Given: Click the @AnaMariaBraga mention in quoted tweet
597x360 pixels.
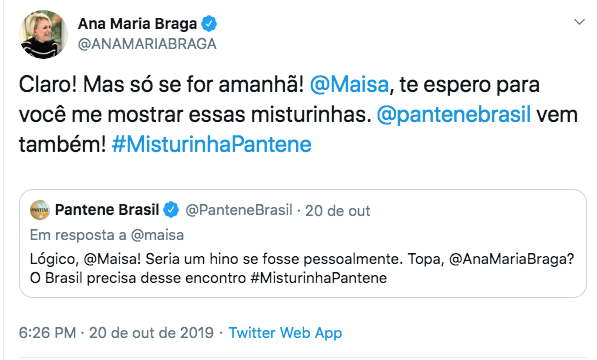Looking at the screenshot, I should click(x=511, y=259).
